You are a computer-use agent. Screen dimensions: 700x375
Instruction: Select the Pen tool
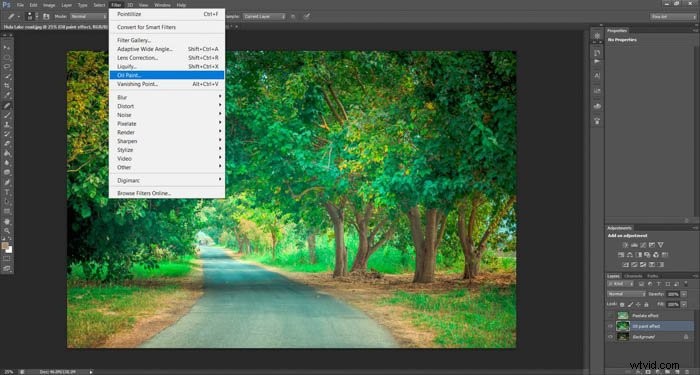point(7,182)
